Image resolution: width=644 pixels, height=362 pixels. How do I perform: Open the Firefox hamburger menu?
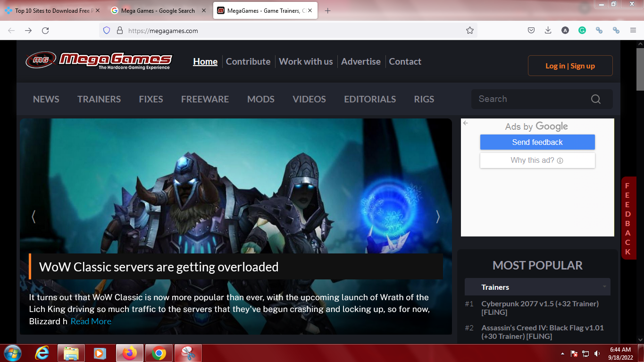coord(633,30)
